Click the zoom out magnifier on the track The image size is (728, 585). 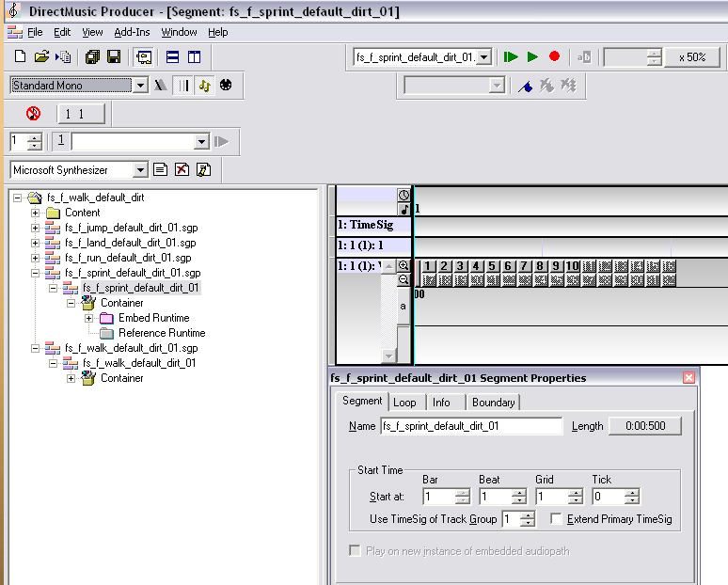(x=404, y=279)
